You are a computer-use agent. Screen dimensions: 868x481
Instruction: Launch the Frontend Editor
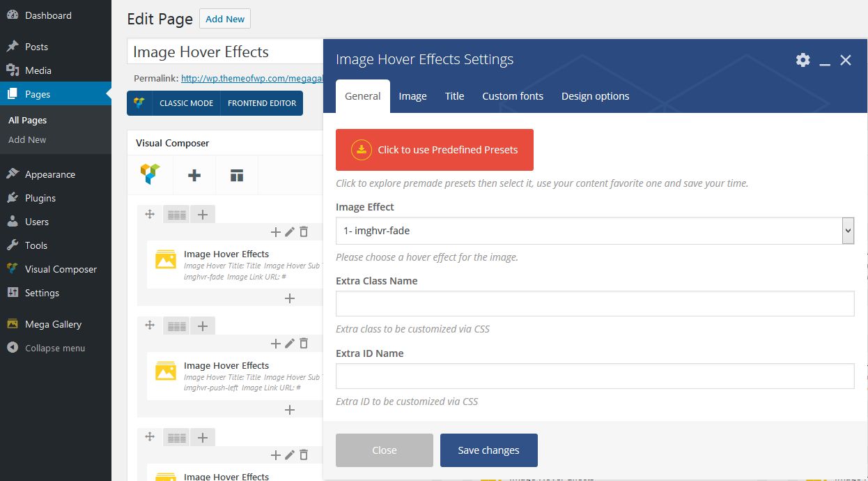262,103
